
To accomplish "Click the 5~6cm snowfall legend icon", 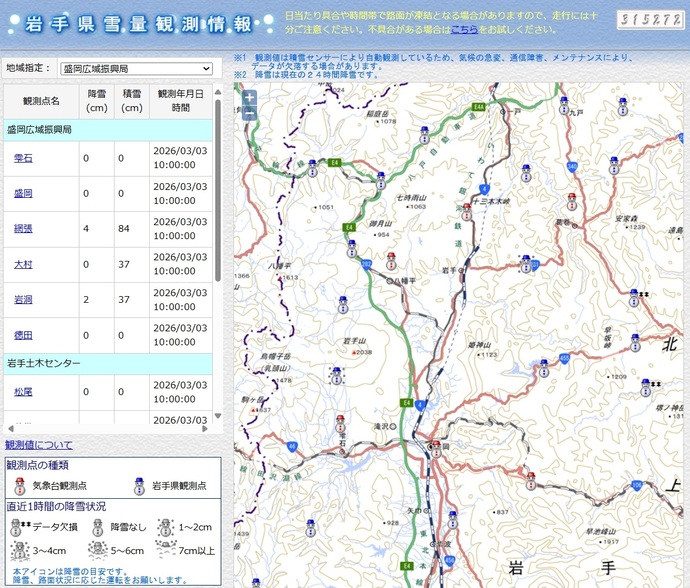I will [x=98, y=550].
